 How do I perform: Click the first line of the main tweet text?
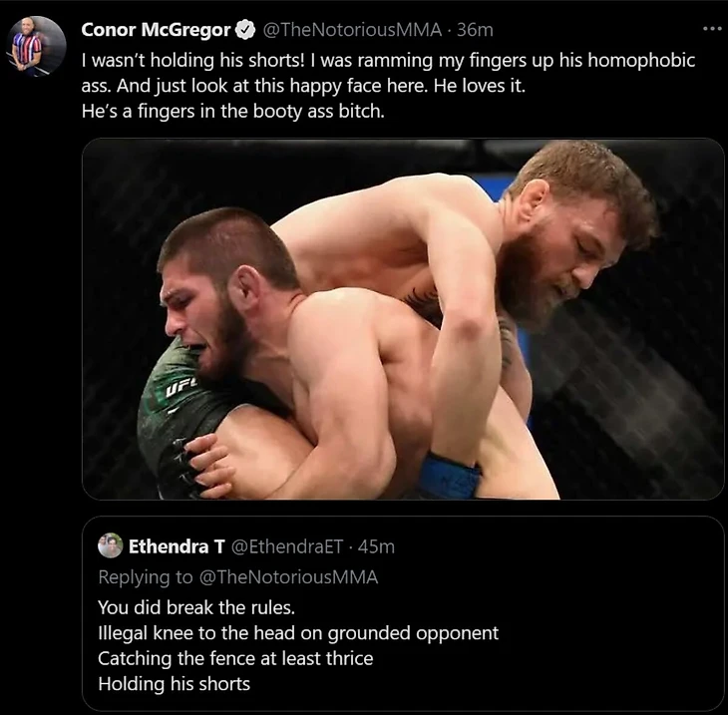pyautogui.click(x=387, y=60)
